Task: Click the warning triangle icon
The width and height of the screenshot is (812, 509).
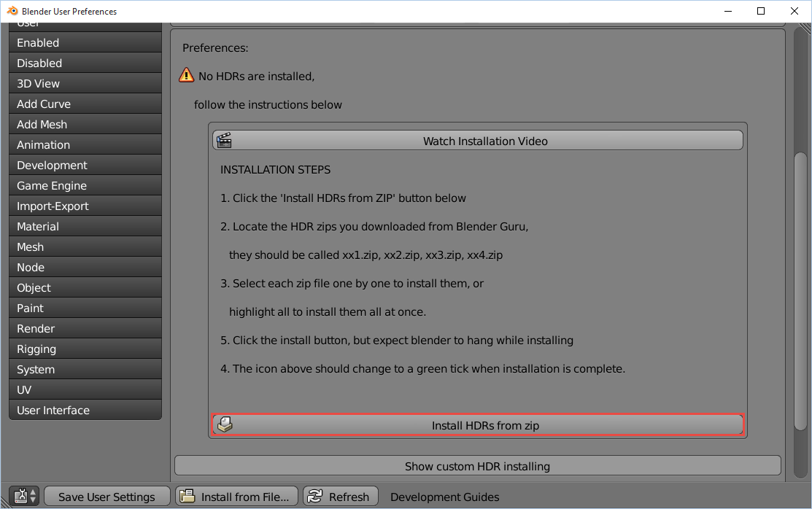Action: coord(186,75)
